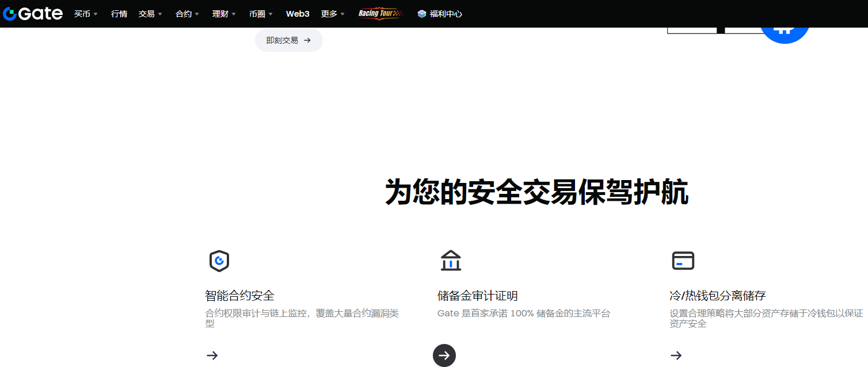Expand the 买币 dropdown menu

coord(86,14)
